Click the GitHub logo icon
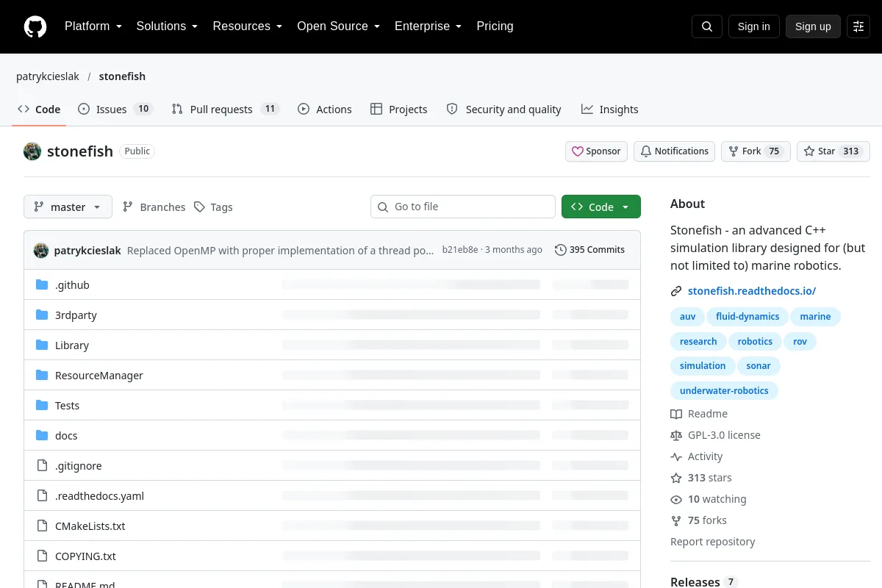 click(x=35, y=26)
